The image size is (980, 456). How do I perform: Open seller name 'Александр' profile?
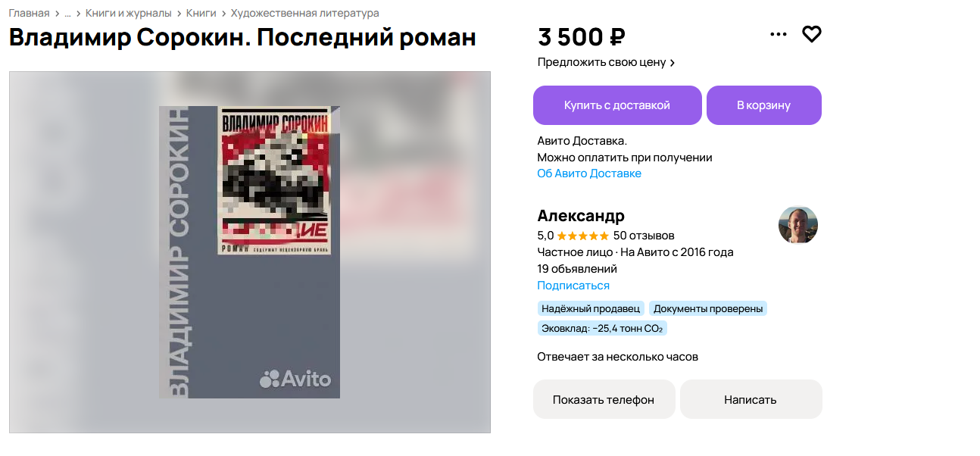[x=581, y=215]
